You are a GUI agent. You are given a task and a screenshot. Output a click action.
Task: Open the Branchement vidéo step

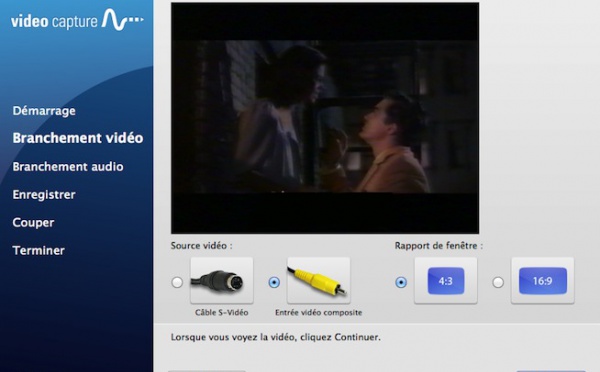click(x=78, y=138)
